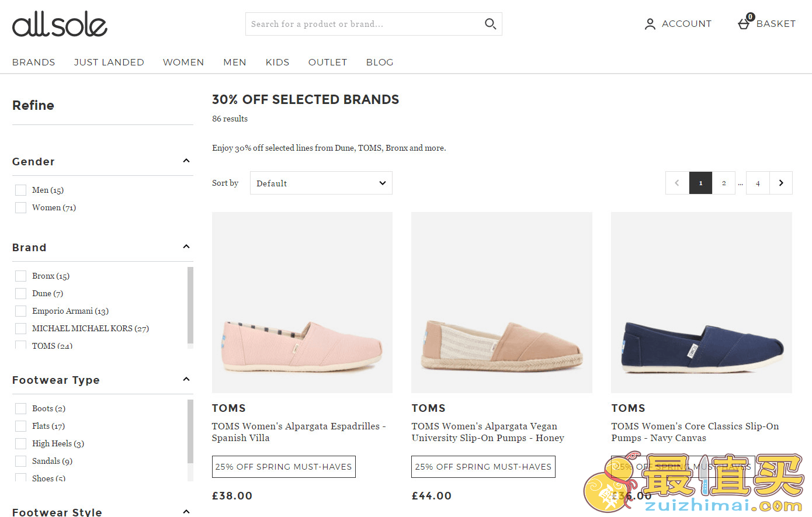This screenshot has width=812, height=517.
Task: Open Alpargata Espadrilles Spanish Villa title
Action: point(299,432)
